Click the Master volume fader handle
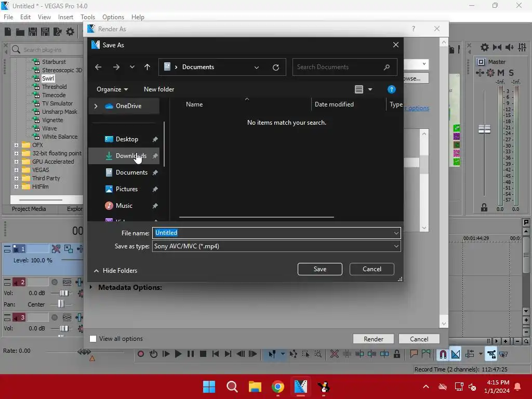The width and height of the screenshot is (532, 399). (x=484, y=129)
